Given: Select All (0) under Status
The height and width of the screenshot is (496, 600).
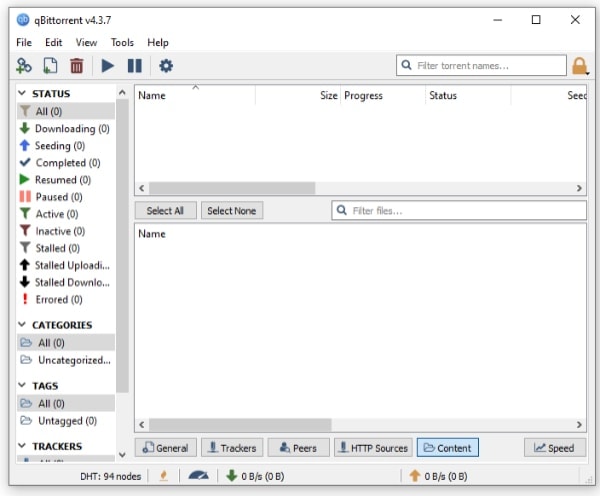Looking at the screenshot, I should pos(65,111).
